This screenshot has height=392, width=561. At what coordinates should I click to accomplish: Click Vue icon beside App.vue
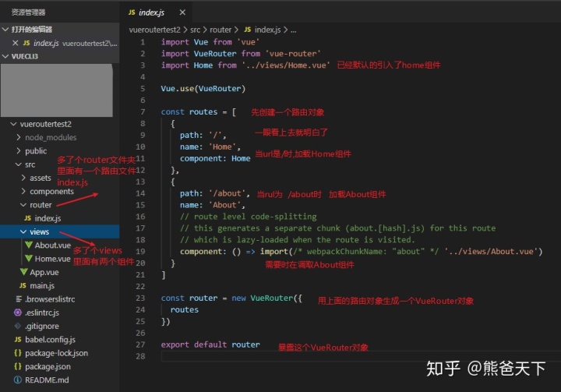[x=23, y=272]
